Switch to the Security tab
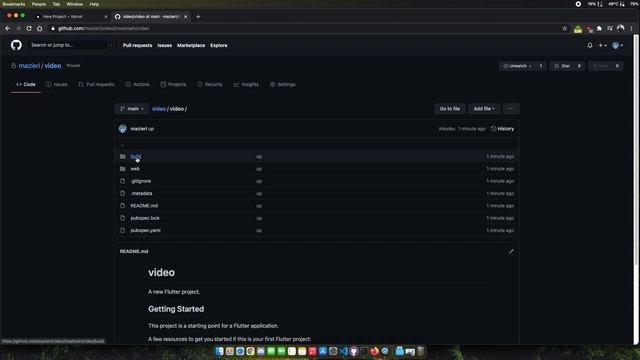Viewport: 640px width, 360px height. [210, 84]
